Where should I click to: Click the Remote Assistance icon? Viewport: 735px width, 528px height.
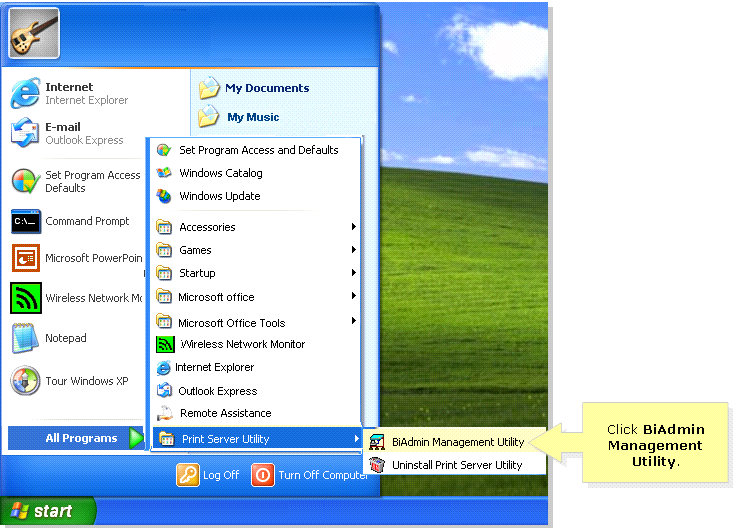click(164, 413)
